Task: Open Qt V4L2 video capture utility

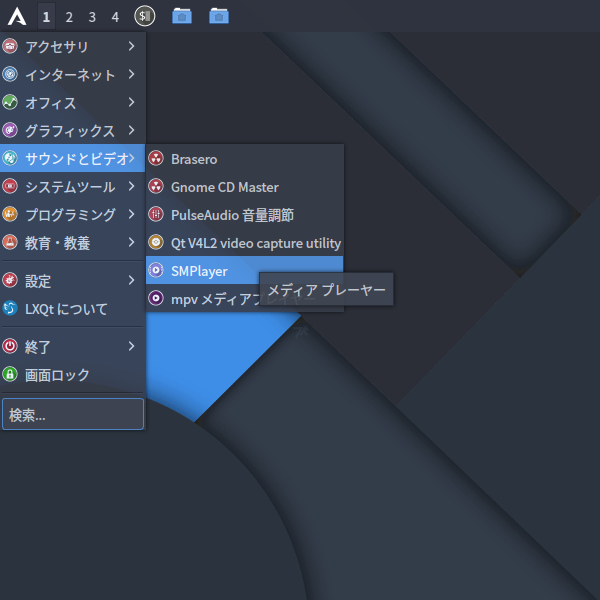Action: (x=245, y=243)
